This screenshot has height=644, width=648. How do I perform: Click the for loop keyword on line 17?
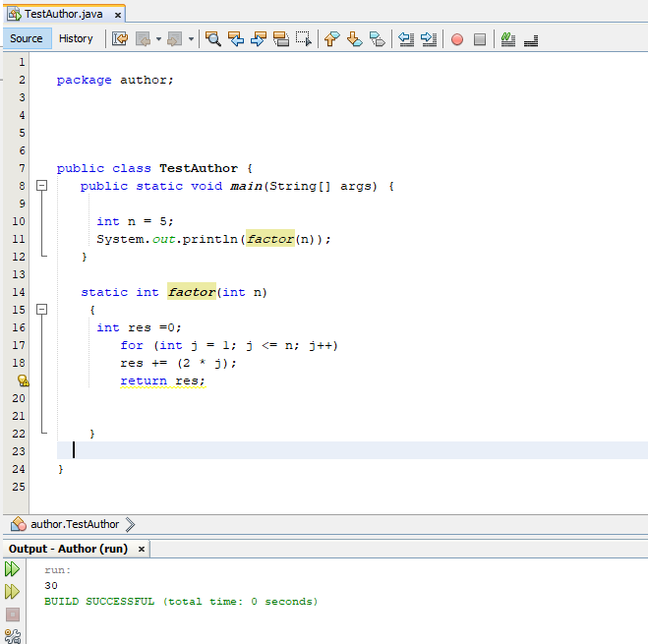click(132, 345)
